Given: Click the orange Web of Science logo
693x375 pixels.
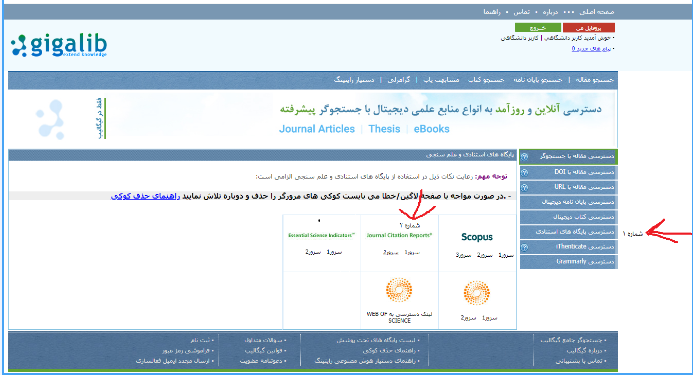Looking at the screenshot, I should click(x=399, y=291).
